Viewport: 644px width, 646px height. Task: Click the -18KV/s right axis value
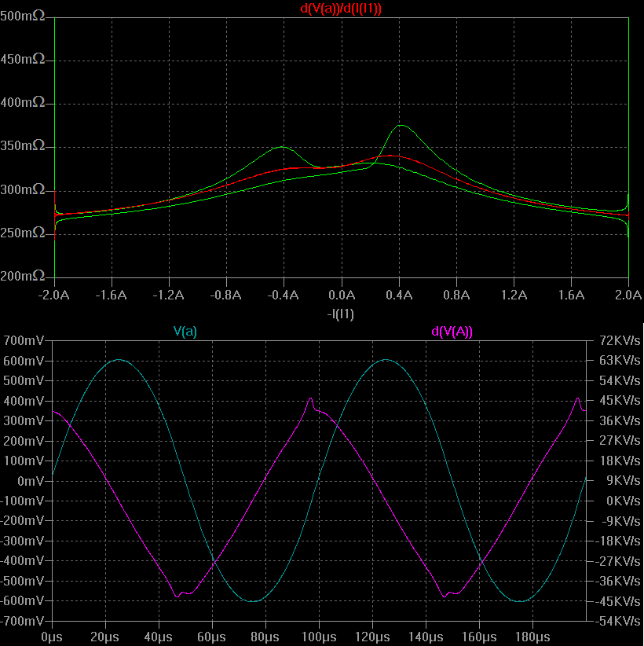tap(618, 541)
